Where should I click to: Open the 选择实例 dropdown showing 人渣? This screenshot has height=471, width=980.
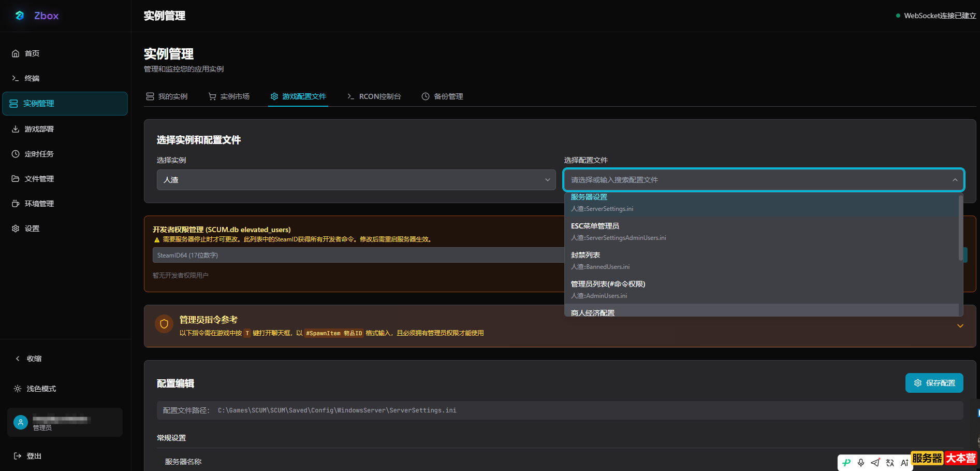pos(356,180)
